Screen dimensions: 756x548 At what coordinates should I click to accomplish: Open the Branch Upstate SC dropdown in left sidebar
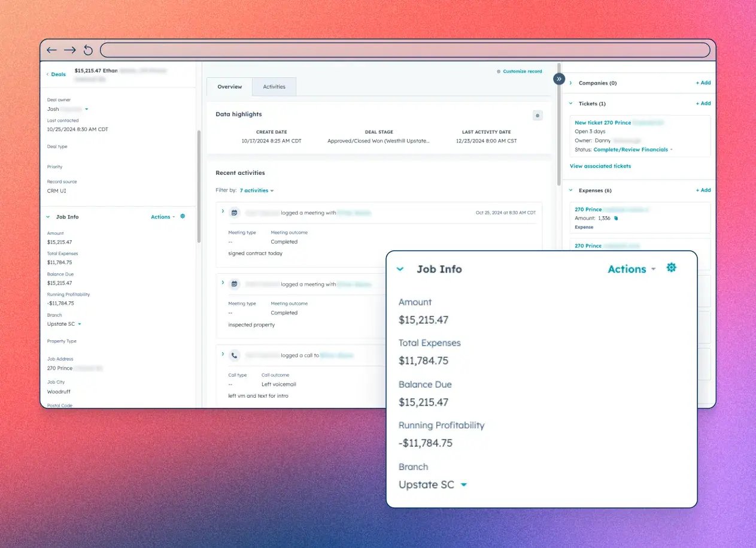click(x=64, y=324)
